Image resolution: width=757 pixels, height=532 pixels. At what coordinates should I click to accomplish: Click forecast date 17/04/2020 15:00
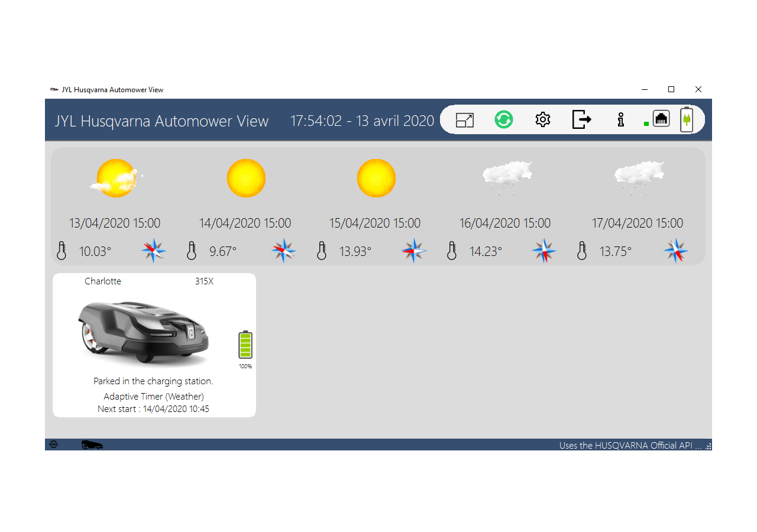click(x=638, y=223)
